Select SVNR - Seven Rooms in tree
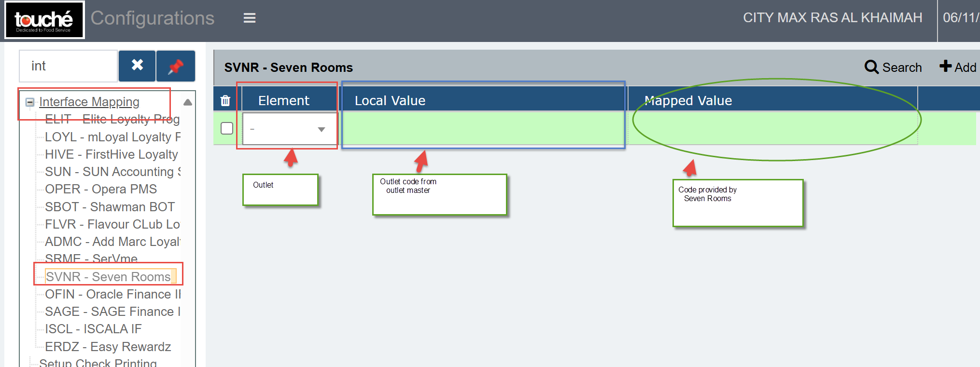Image resolution: width=980 pixels, height=367 pixels. (x=108, y=277)
